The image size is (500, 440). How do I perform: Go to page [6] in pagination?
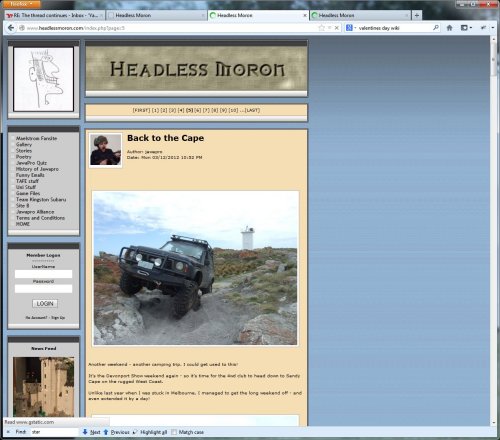198,110
